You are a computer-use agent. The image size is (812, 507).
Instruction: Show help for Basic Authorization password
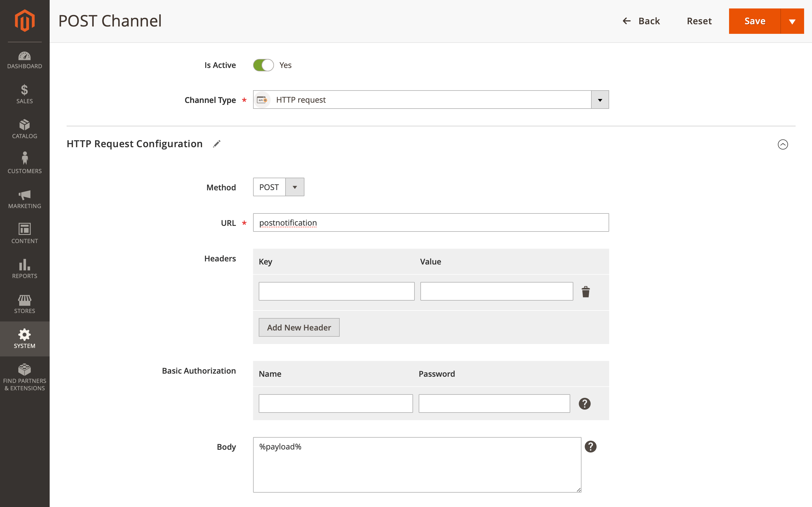[x=585, y=404]
